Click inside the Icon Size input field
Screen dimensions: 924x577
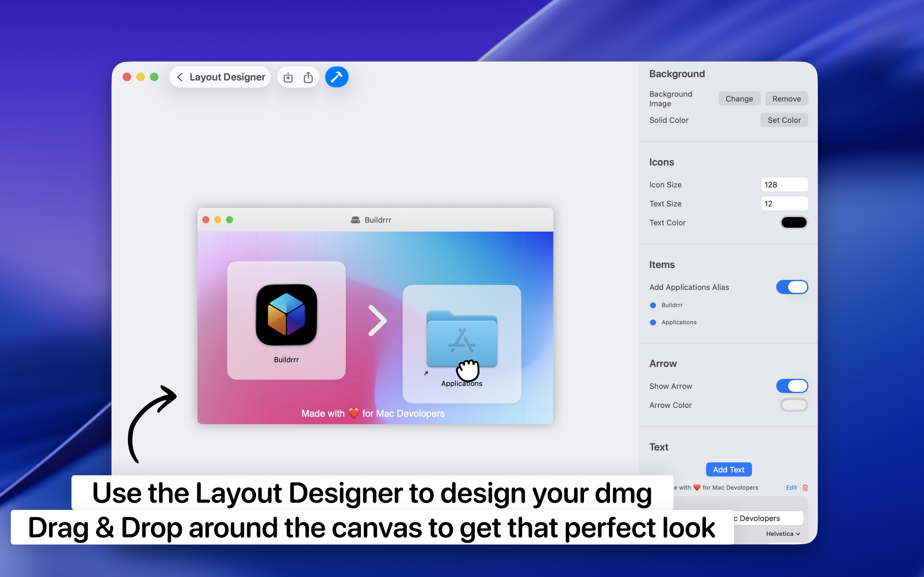click(784, 184)
